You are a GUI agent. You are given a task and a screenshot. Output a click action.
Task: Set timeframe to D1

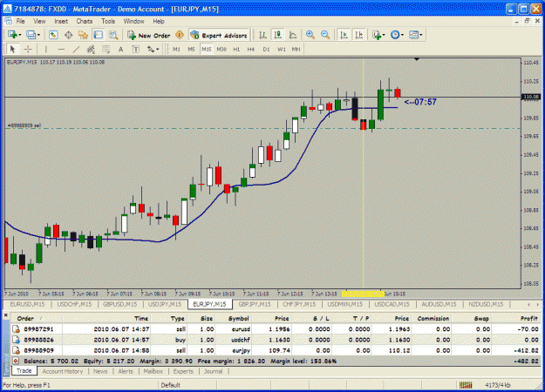pyautogui.click(x=266, y=50)
